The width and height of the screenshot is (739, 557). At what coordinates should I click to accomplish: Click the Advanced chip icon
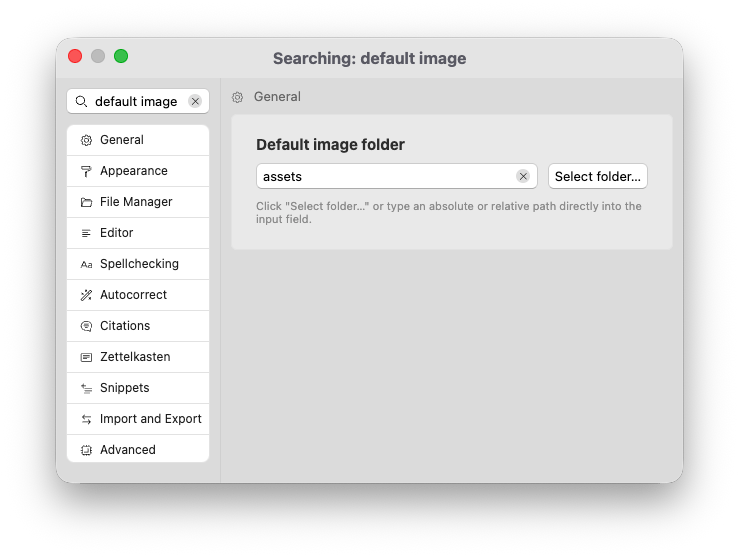(86, 450)
